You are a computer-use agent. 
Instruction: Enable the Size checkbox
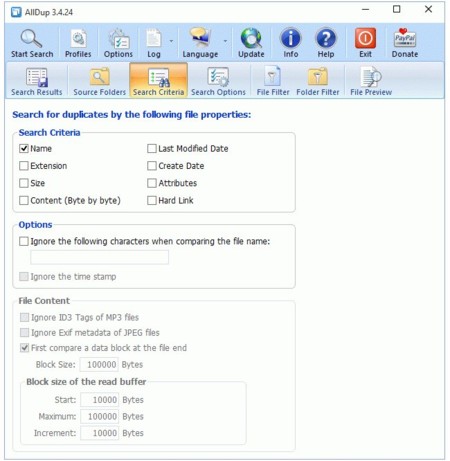(x=24, y=183)
